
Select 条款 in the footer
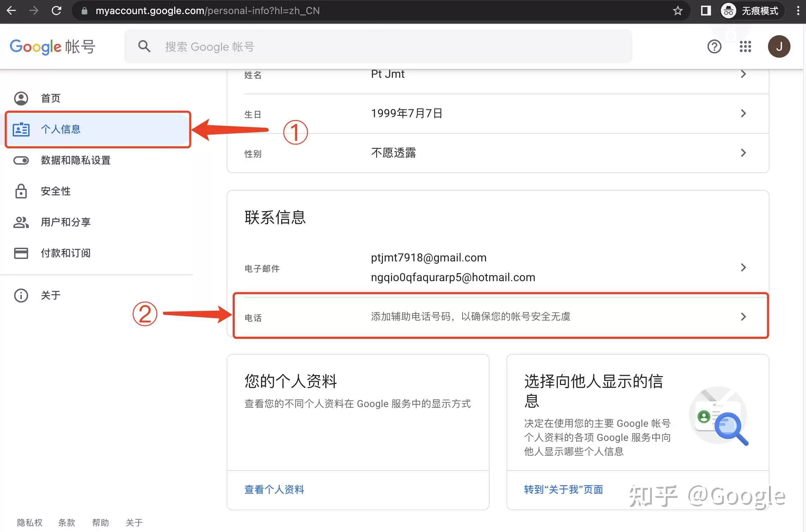coord(67,522)
